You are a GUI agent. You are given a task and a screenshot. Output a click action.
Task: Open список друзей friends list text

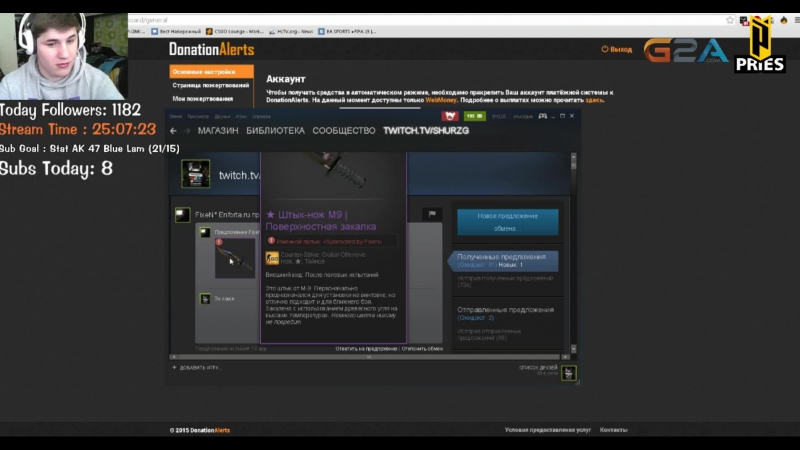click(538, 367)
